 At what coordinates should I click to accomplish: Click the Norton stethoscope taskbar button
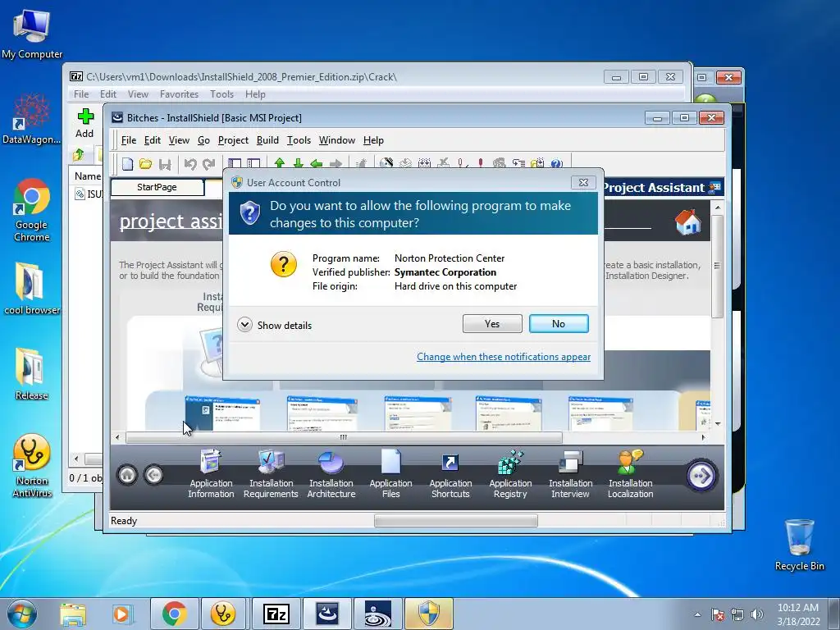pyautogui.click(x=222, y=614)
